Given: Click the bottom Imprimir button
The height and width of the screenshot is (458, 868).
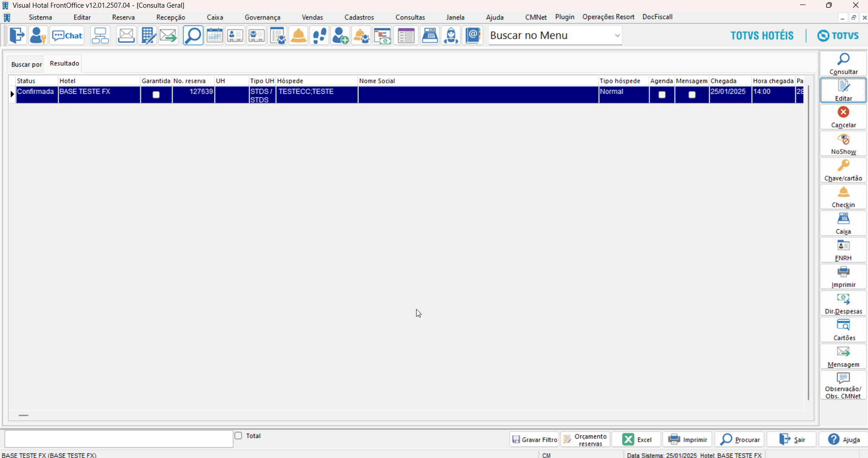Looking at the screenshot, I should tap(687, 439).
